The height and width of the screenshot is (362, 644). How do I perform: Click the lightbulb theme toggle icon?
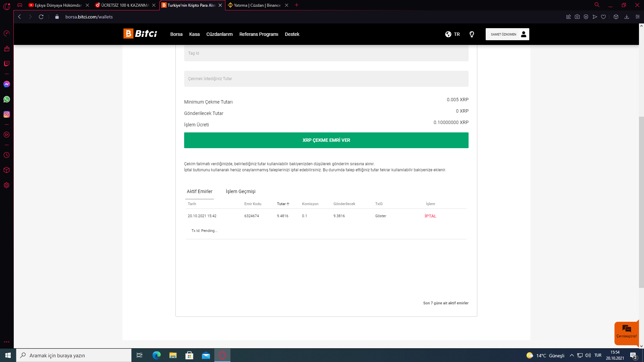472,34
